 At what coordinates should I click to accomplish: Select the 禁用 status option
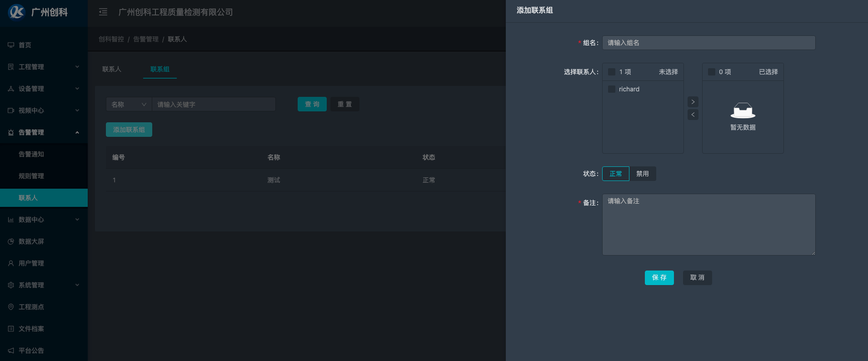(x=643, y=174)
